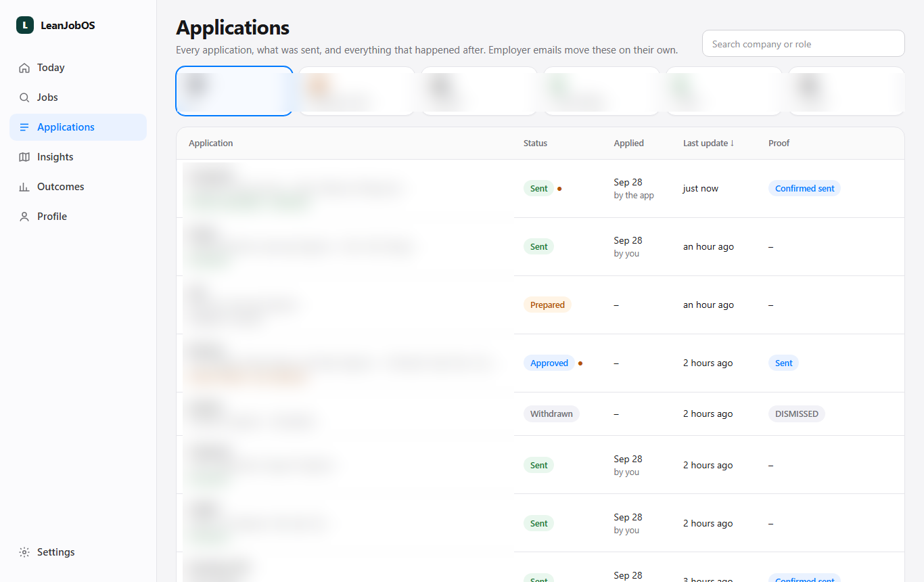924x582 pixels.
Task: Click the "by the app" applied note
Action: 634,196
